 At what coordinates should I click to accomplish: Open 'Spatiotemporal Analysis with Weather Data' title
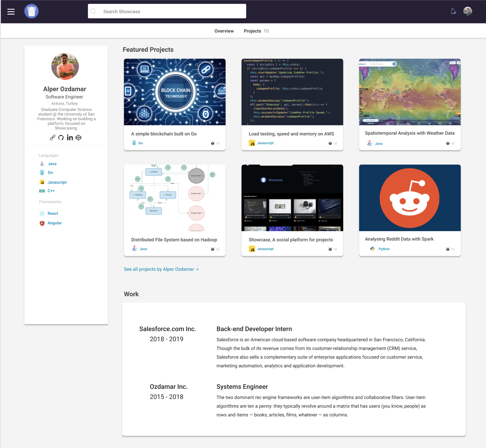[x=410, y=133]
